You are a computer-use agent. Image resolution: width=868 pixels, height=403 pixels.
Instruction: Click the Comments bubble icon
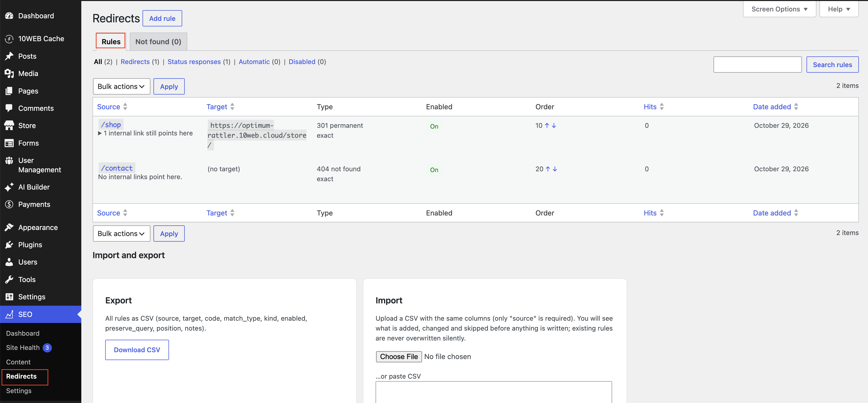pos(9,108)
